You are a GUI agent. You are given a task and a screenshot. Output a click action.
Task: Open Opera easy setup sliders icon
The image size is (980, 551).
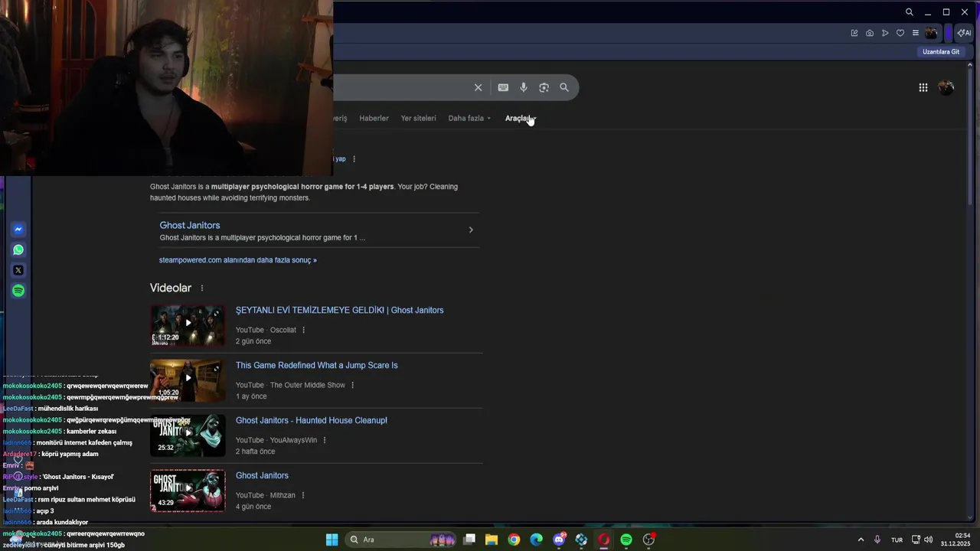[x=915, y=33]
